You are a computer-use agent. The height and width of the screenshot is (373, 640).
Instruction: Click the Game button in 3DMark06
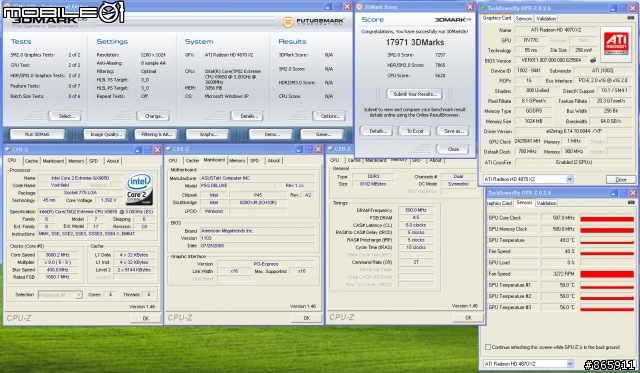click(x=322, y=134)
